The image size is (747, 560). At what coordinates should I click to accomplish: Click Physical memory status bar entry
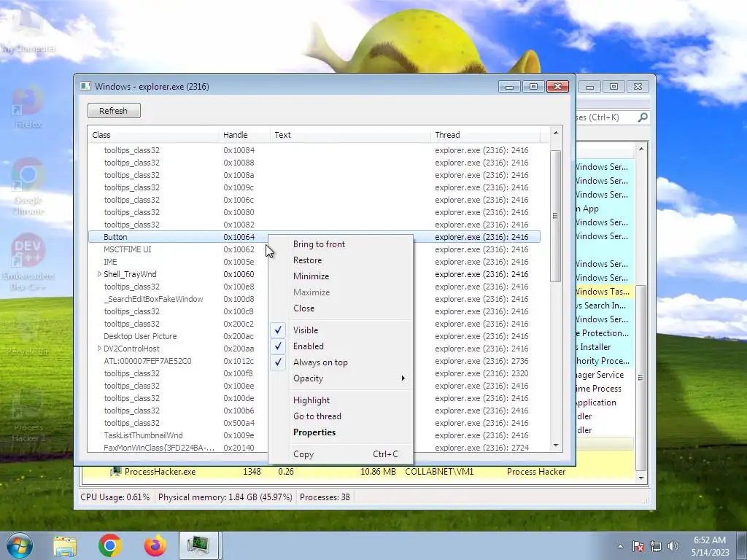(225, 497)
